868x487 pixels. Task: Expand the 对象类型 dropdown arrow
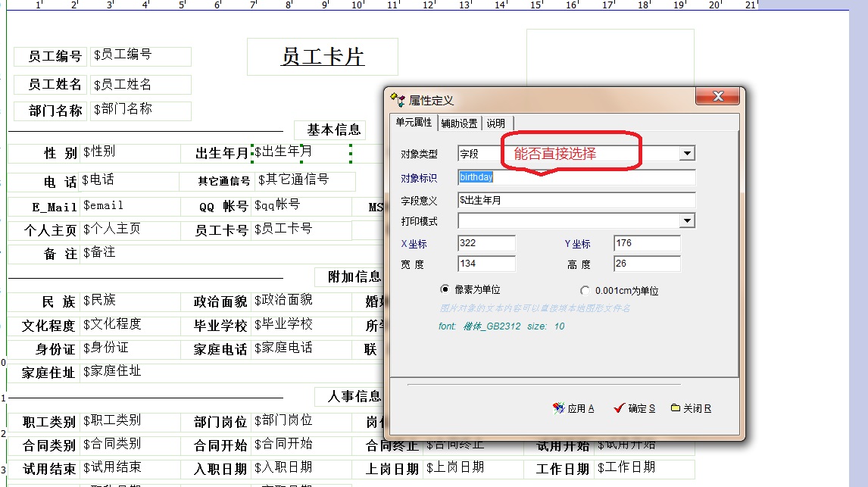pyautogui.click(x=686, y=154)
